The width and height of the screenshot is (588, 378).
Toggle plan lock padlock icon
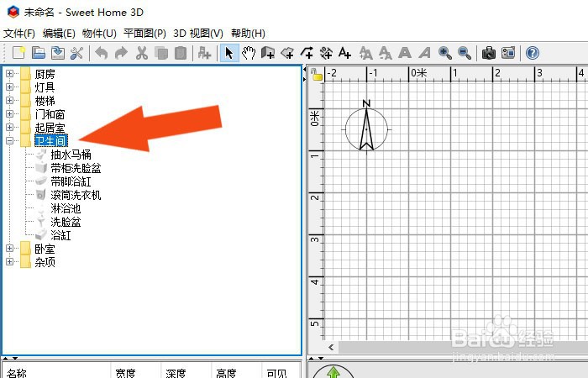click(317, 74)
